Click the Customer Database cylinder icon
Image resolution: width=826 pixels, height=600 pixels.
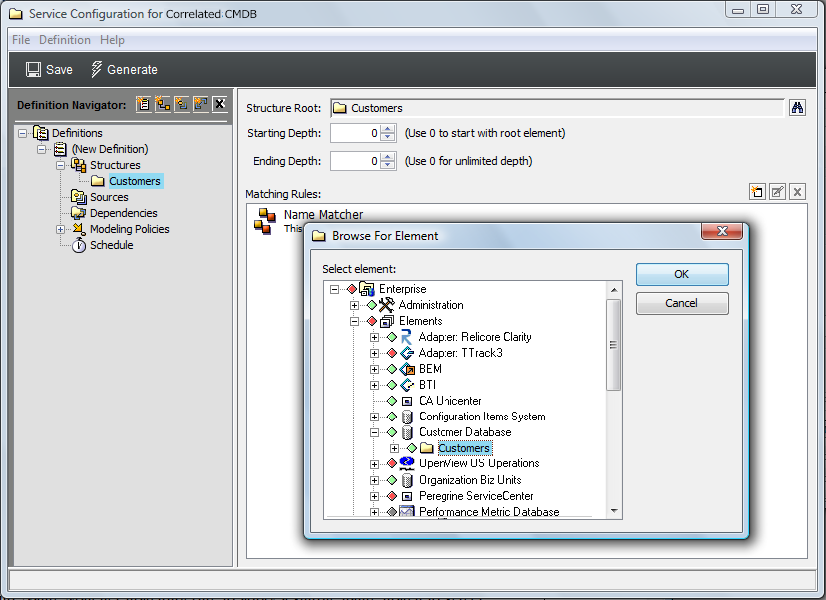coord(407,432)
